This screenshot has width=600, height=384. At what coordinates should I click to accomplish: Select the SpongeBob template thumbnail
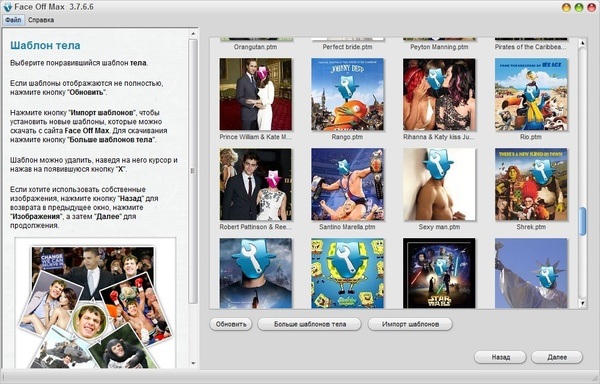347,273
